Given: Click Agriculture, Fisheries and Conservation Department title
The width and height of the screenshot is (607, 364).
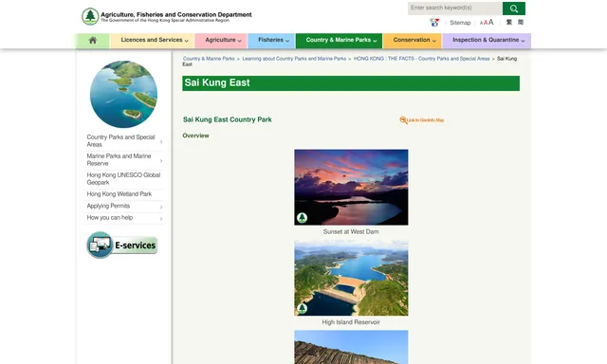Looking at the screenshot, I should pos(176,15).
